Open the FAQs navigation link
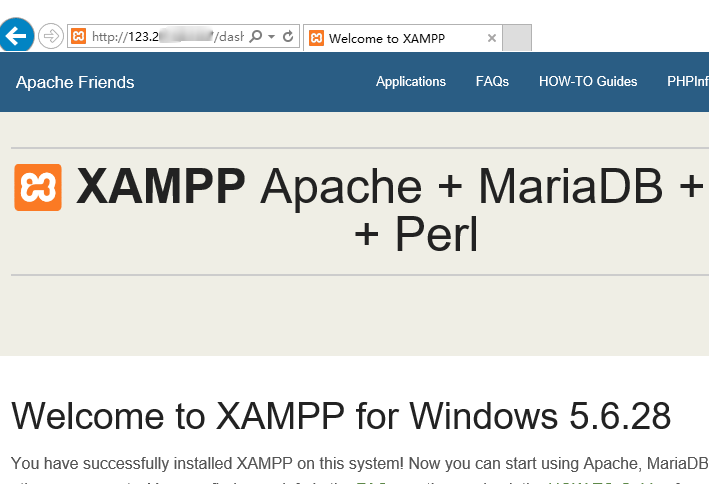Screen dimensions: 709x484 492,81
